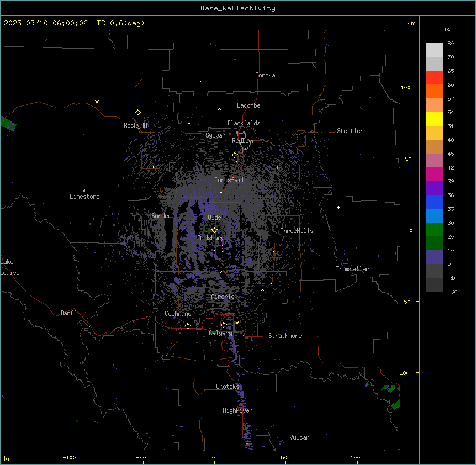Click the Innisfail label

pyautogui.click(x=230, y=180)
